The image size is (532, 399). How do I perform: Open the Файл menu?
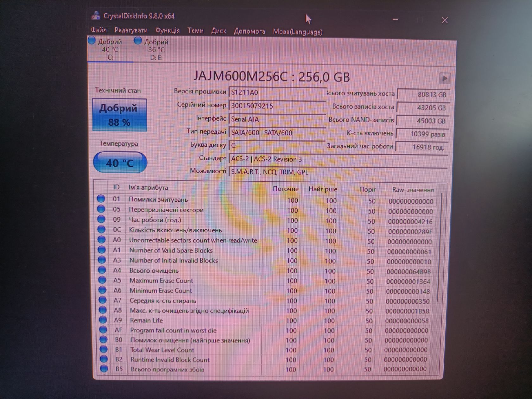(99, 30)
